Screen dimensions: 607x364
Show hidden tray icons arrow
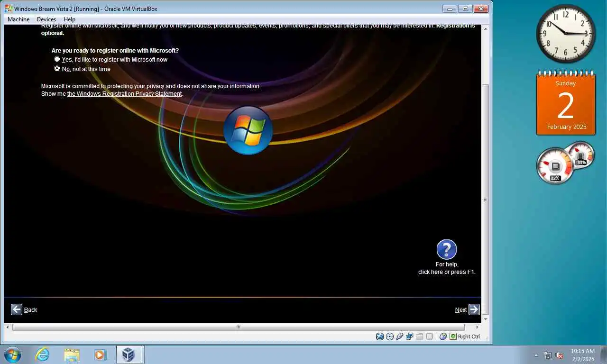point(536,355)
